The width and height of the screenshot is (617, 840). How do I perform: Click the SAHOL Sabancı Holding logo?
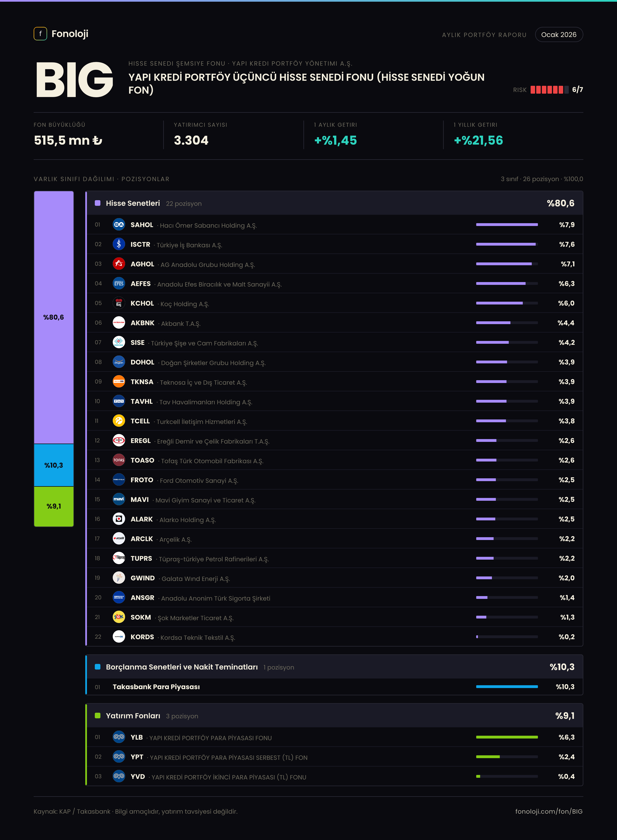[x=119, y=224]
